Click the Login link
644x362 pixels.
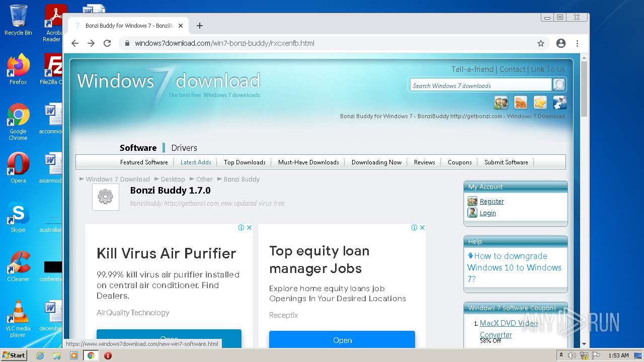click(x=488, y=213)
